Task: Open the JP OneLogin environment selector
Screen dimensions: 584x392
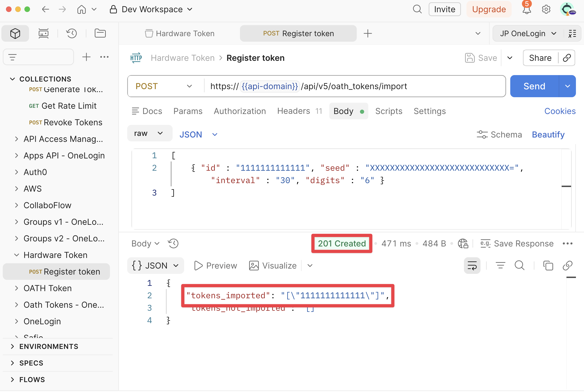Action: pyautogui.click(x=528, y=33)
